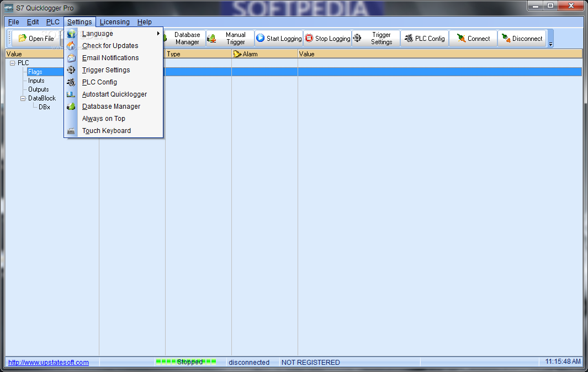The image size is (588, 372).
Task: Open the toolbar overflow options arrow
Action: [x=551, y=44]
